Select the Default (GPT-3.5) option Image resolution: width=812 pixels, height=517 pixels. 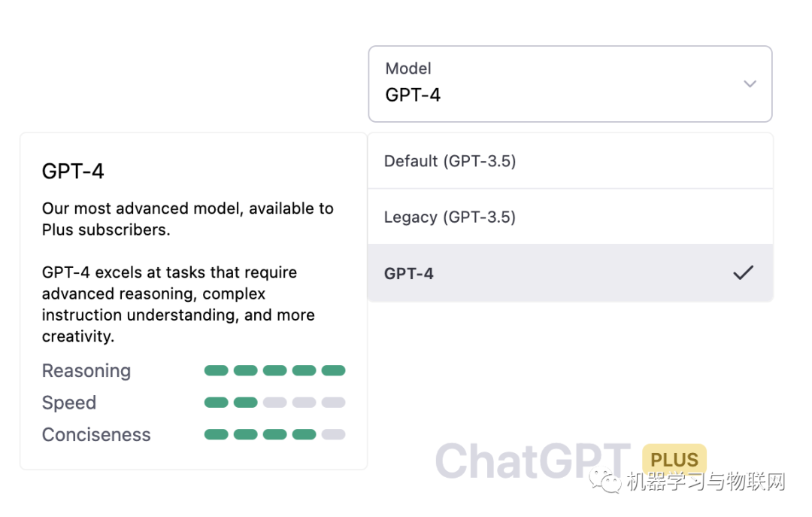pos(450,161)
